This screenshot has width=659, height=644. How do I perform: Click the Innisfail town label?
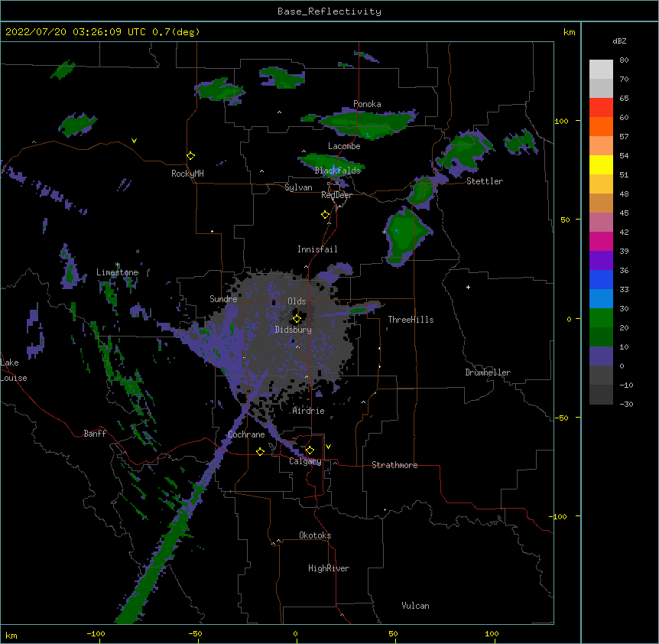(x=317, y=249)
